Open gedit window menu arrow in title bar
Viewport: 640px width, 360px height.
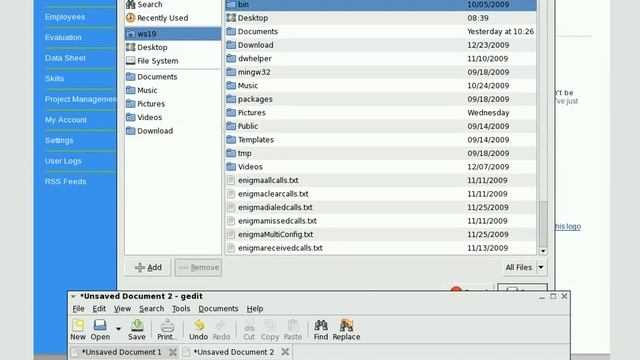(73, 296)
